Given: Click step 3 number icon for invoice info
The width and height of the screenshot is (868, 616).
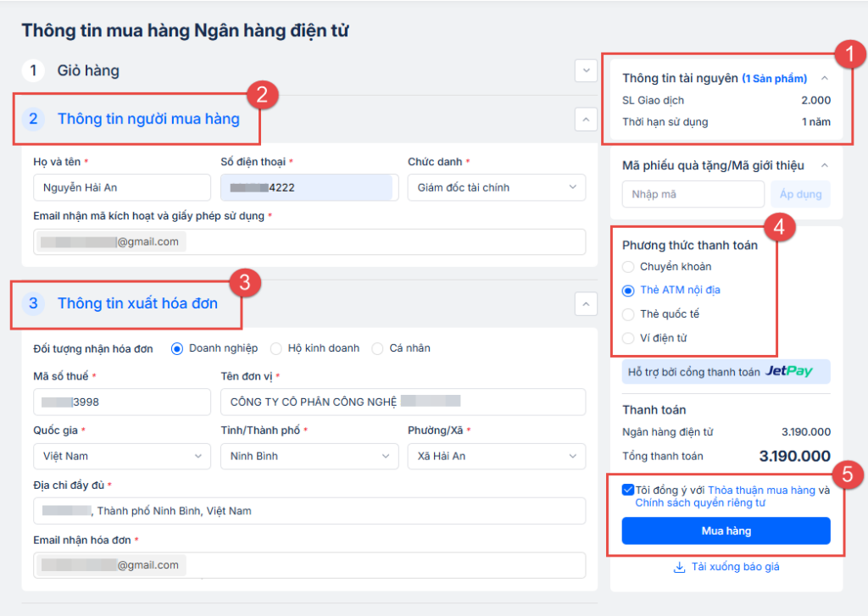Looking at the screenshot, I should pyautogui.click(x=33, y=302).
